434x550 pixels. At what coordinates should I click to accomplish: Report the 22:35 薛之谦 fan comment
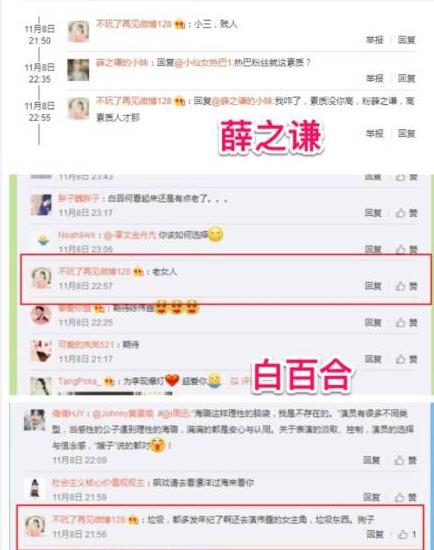pyautogui.click(x=375, y=78)
